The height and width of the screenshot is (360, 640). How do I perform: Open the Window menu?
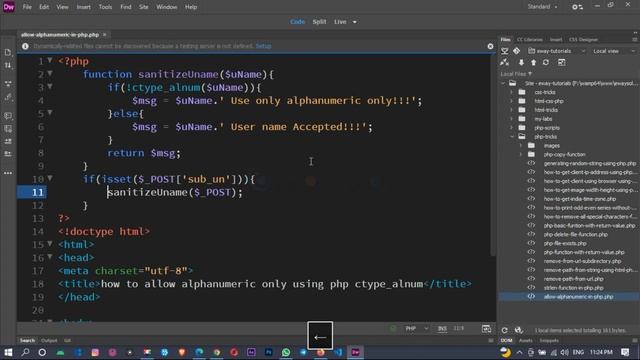[x=167, y=7]
